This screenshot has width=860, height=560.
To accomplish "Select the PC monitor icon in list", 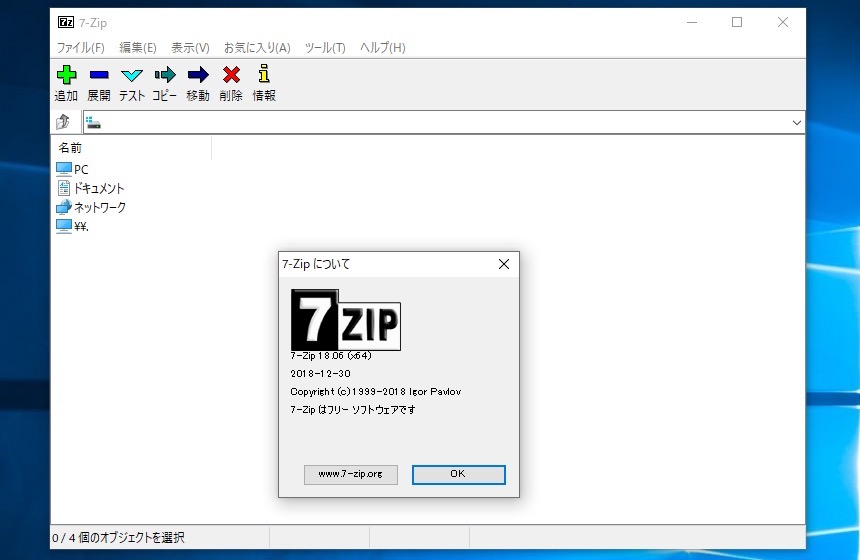I will pyautogui.click(x=64, y=169).
